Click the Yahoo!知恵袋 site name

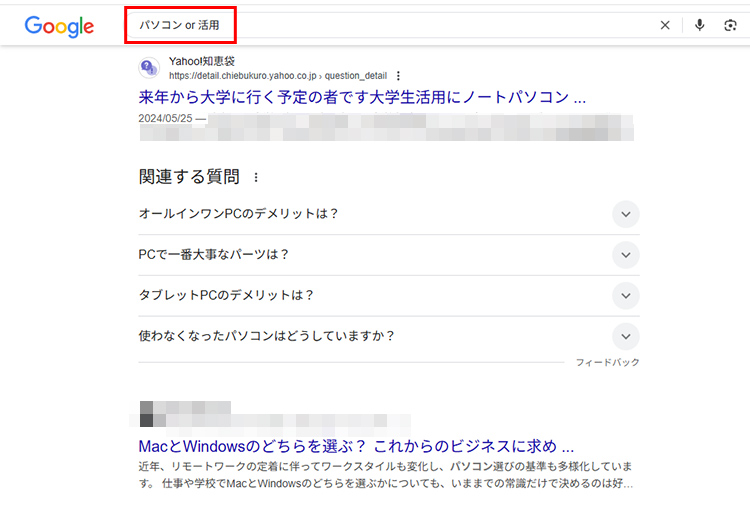pyautogui.click(x=201, y=61)
